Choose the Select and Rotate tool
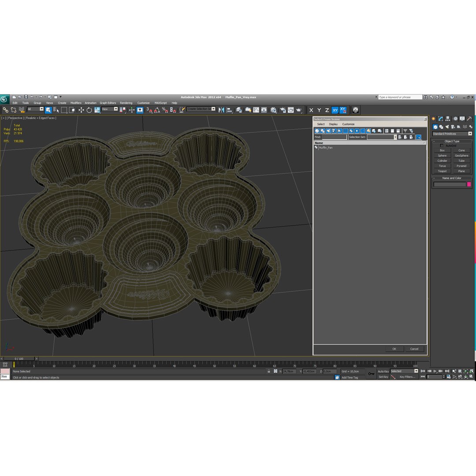Screen dimensions: 476x476 click(x=89, y=110)
